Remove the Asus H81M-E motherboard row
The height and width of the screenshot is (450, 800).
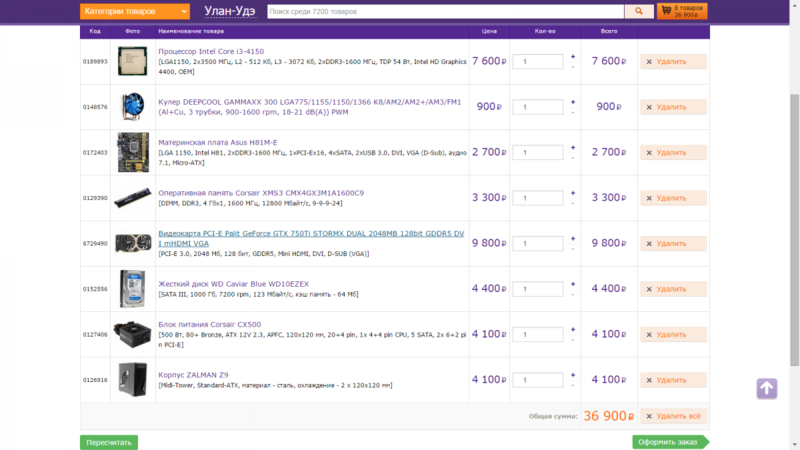[x=673, y=152]
